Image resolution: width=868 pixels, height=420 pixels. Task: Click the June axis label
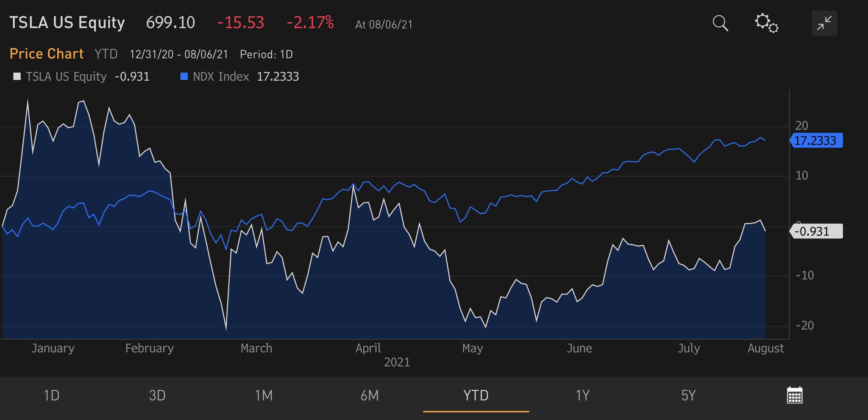click(579, 348)
